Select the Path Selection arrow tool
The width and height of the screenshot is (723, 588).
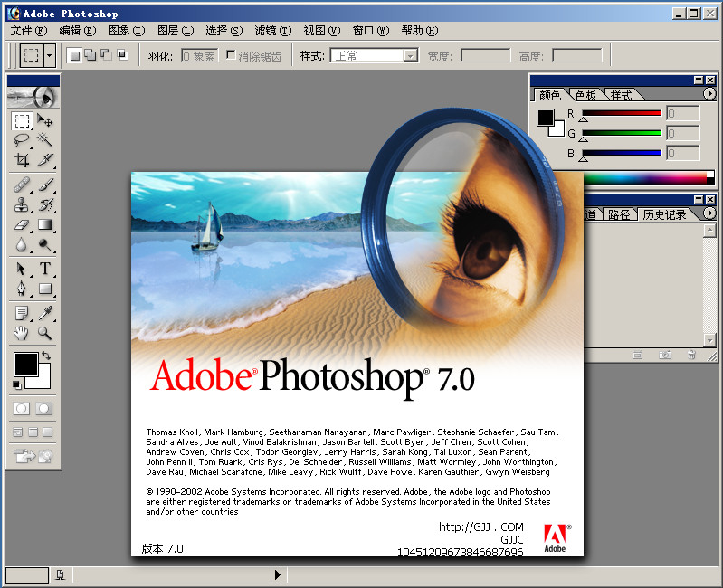(22, 269)
